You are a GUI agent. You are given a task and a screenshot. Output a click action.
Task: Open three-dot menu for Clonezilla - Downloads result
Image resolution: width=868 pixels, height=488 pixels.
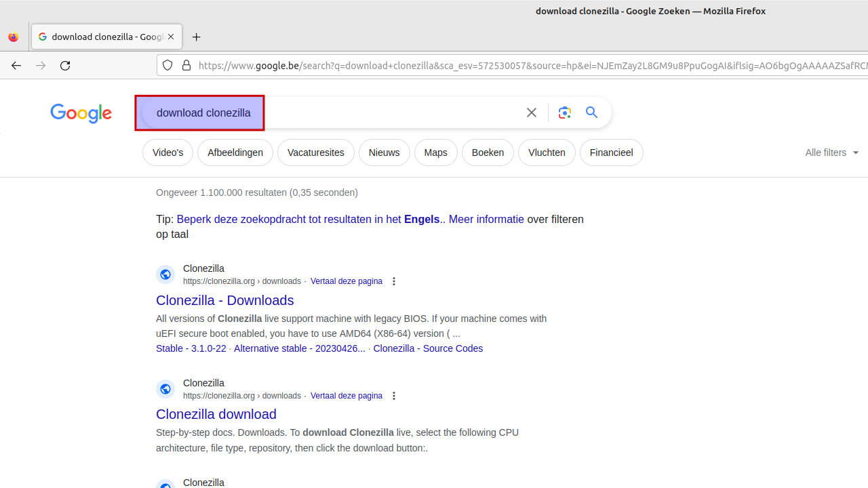click(x=394, y=281)
